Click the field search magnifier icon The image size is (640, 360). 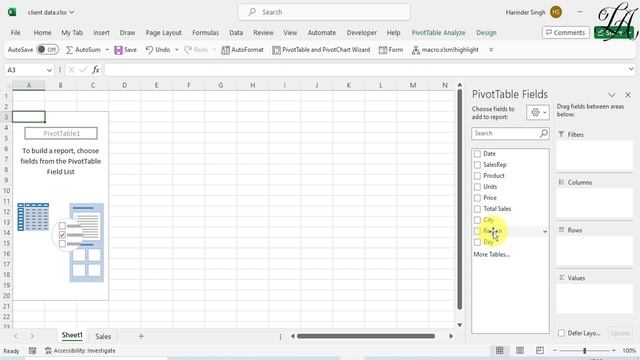pyautogui.click(x=544, y=133)
